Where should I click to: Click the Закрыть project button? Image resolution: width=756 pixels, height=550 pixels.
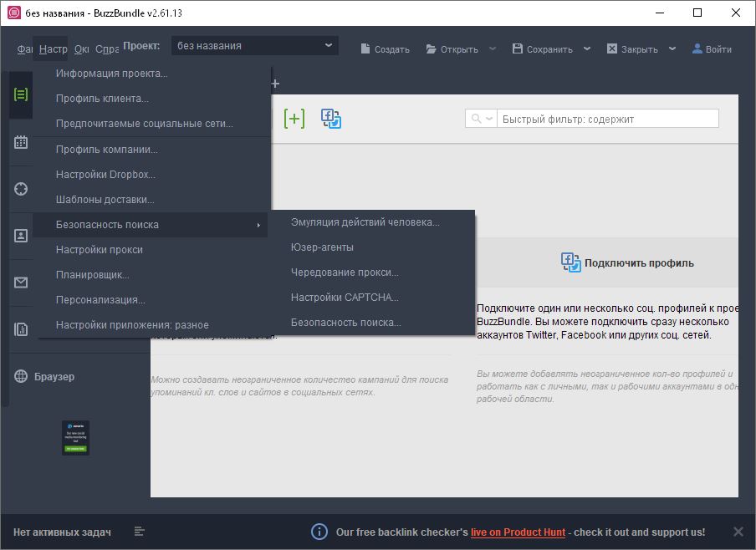(632, 49)
